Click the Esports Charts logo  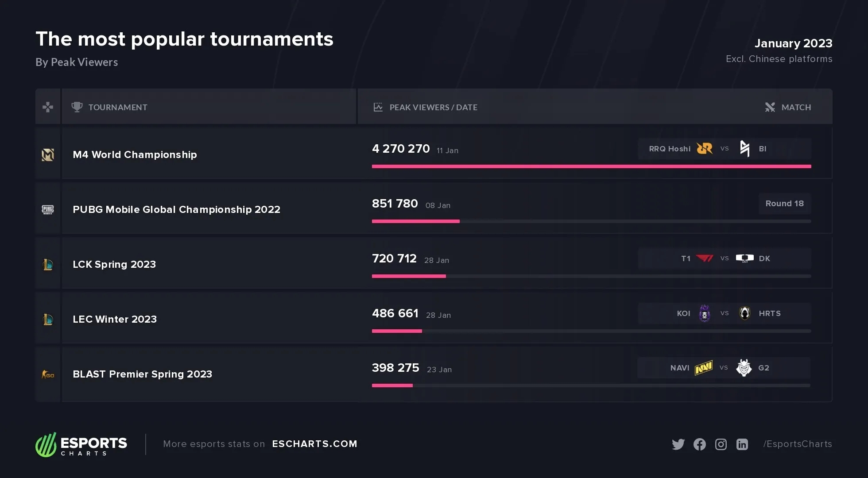pos(81,444)
